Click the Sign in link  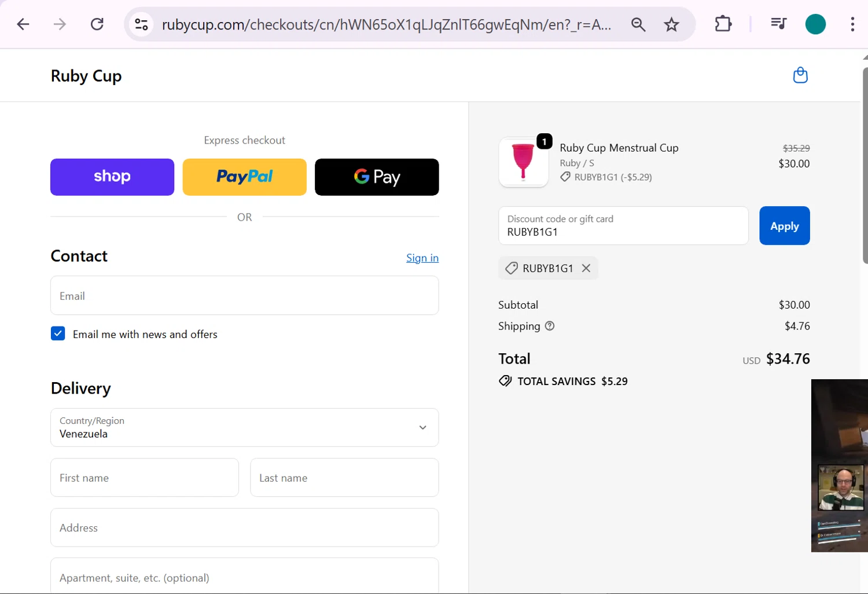(422, 258)
